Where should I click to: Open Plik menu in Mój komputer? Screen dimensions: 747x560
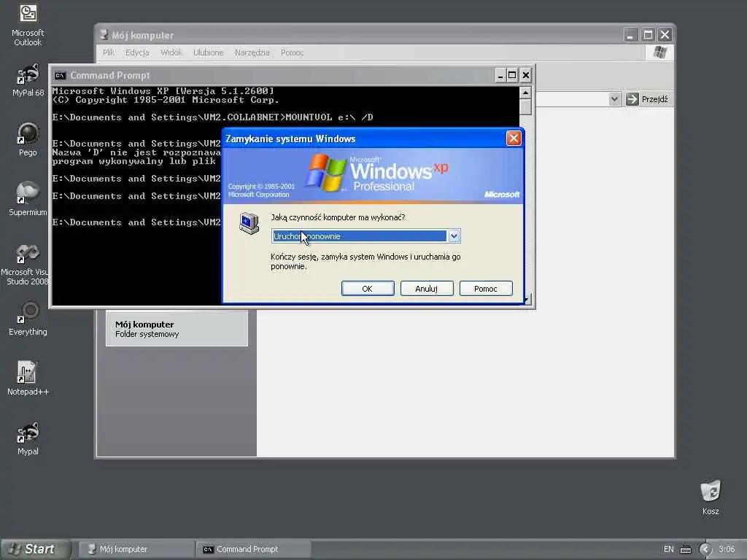click(x=109, y=52)
